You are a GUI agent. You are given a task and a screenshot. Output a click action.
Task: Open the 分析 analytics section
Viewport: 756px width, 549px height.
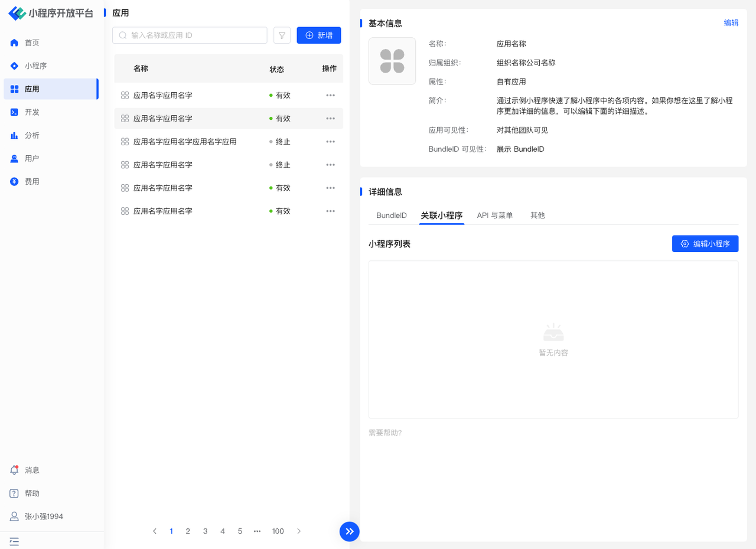(x=31, y=135)
